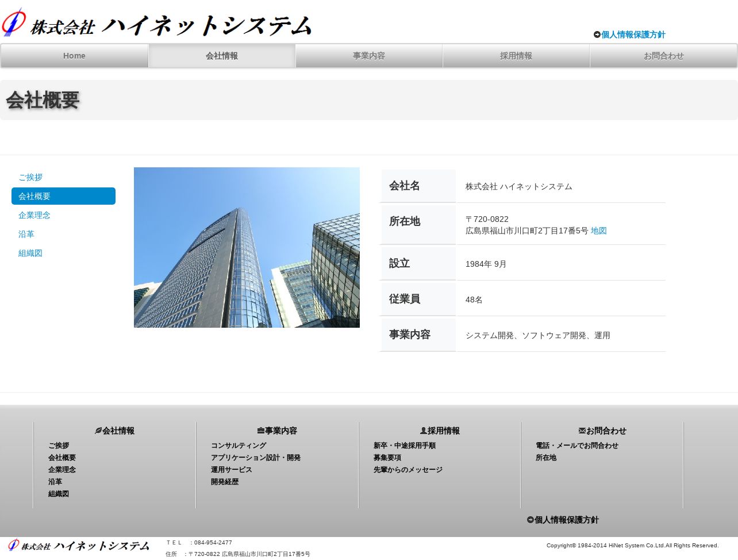Click the Hinet System logo in the header
This screenshot has width=738, height=560.
coord(156,23)
